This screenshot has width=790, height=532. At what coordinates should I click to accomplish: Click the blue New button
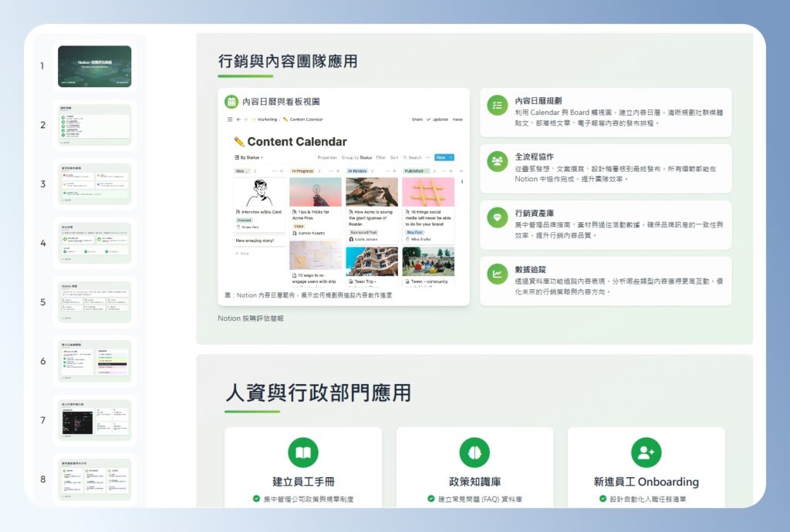[441, 157]
